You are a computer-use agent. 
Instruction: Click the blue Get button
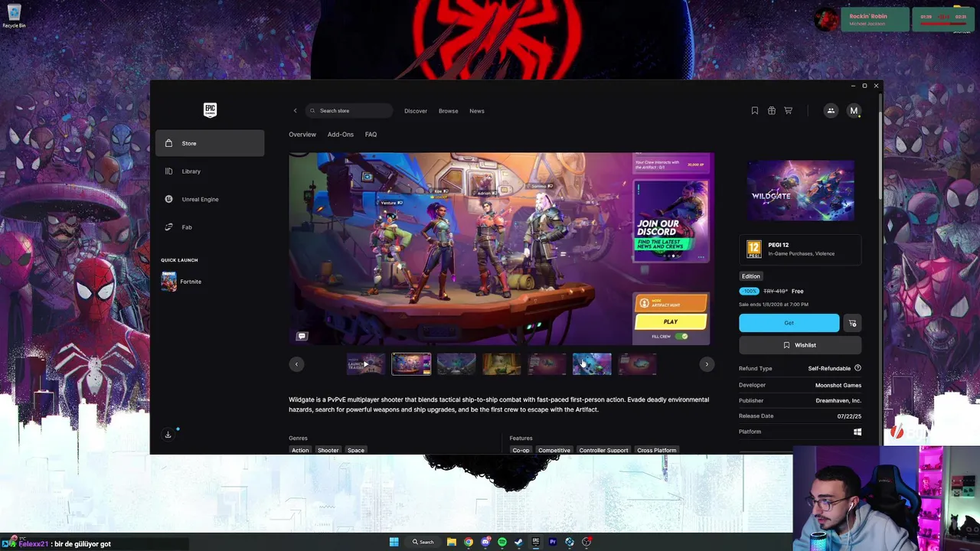[789, 323]
